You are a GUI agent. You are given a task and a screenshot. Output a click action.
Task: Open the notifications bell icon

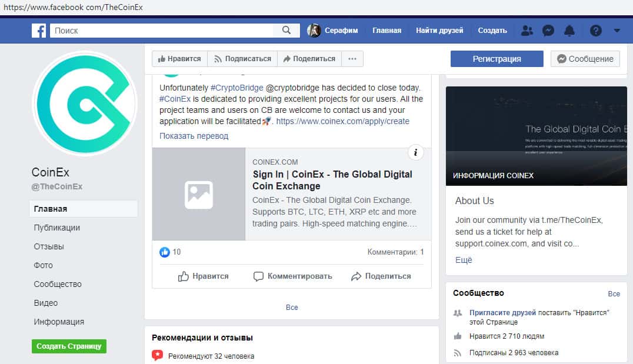pos(569,30)
